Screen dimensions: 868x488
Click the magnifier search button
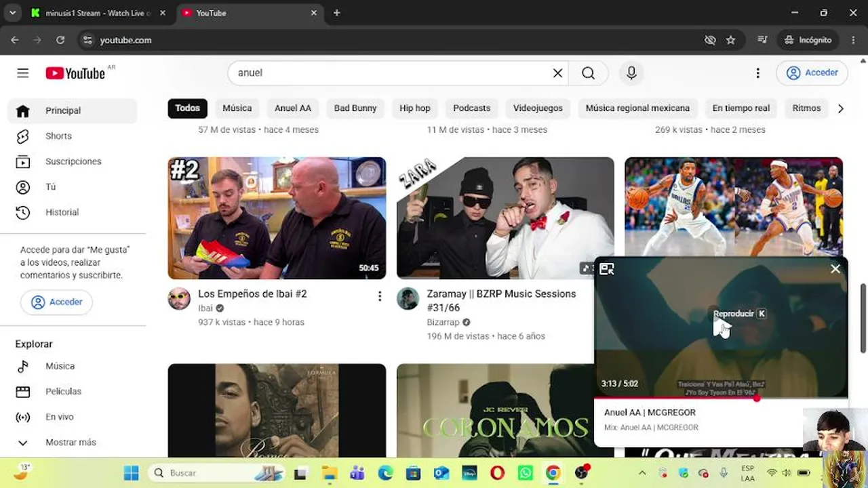(588, 73)
